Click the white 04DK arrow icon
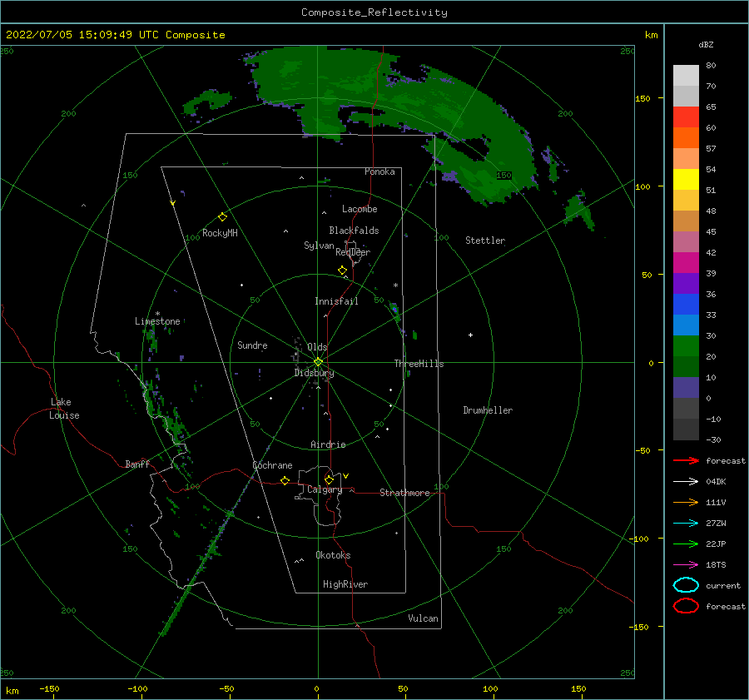The height and width of the screenshot is (700, 749). (x=686, y=482)
